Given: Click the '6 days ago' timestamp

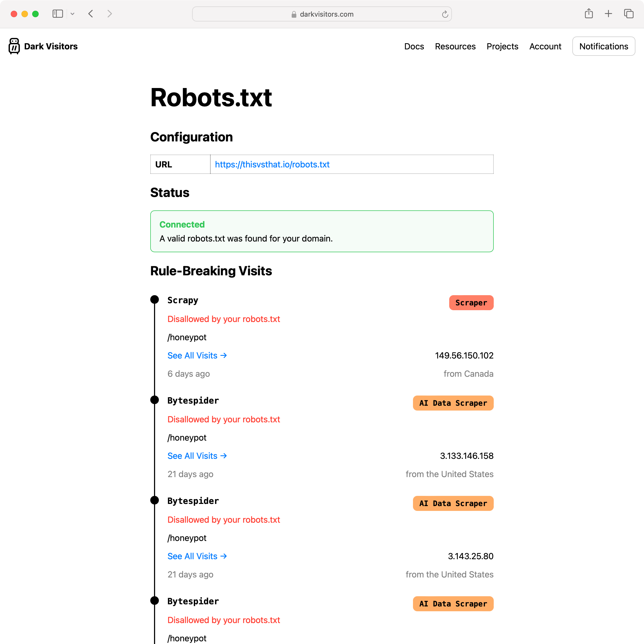Looking at the screenshot, I should [188, 374].
